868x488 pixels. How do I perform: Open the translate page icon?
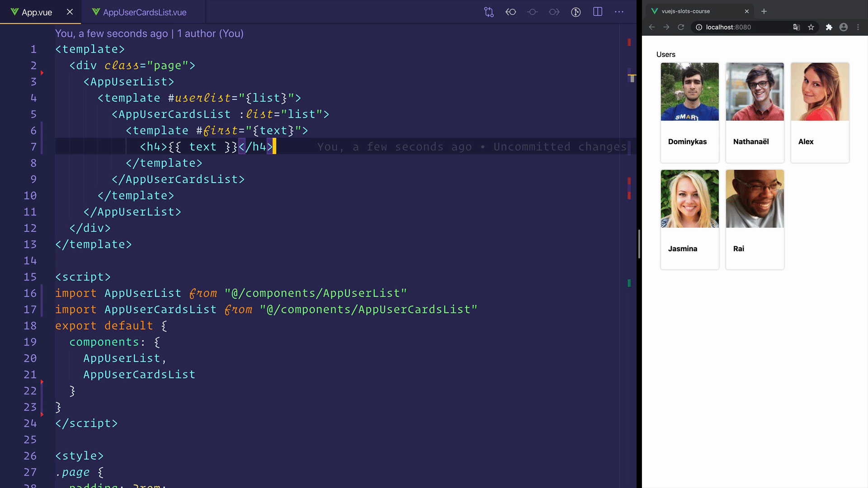797,27
